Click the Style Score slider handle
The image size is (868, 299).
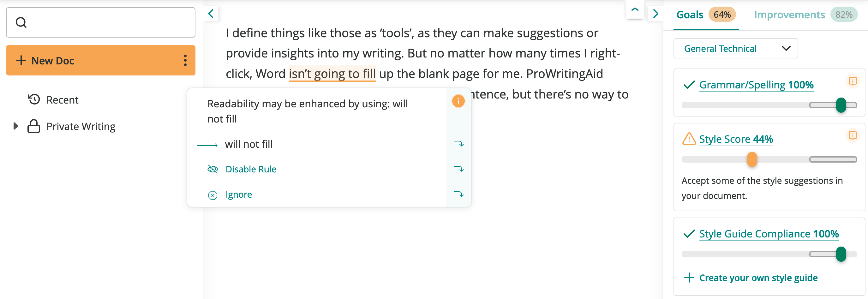752,159
